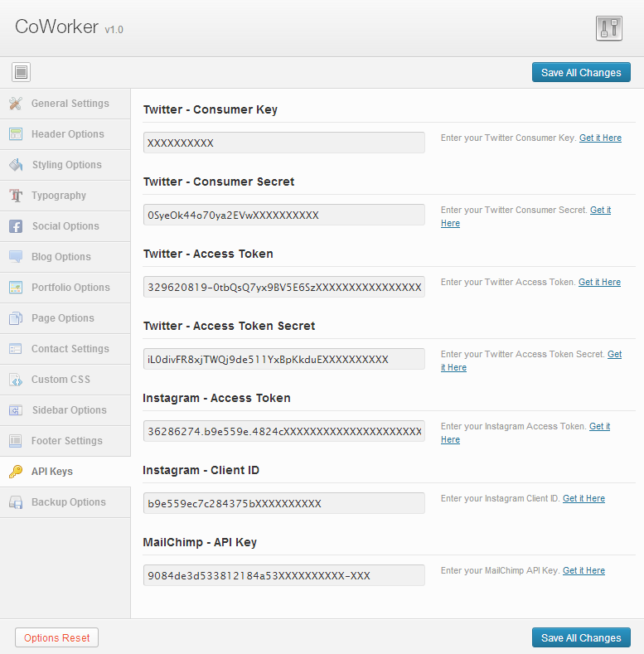Click the Sidebar Options panel icon
The image size is (644, 654).
click(16, 410)
